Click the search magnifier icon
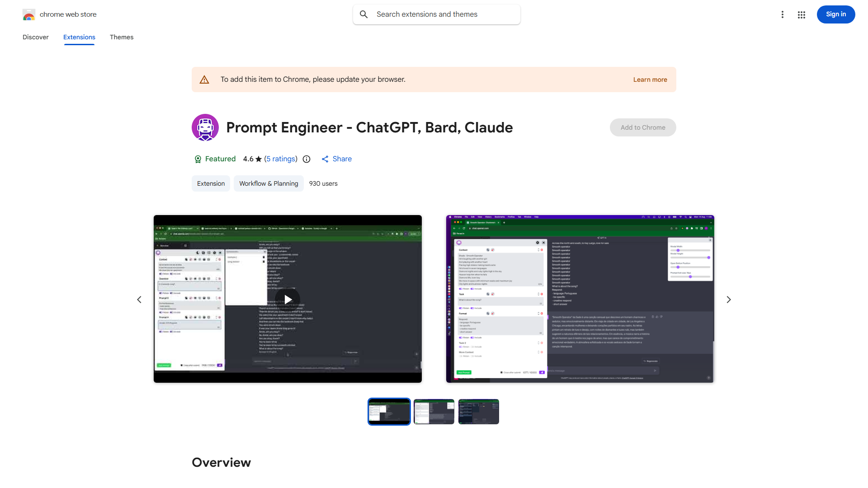 pyautogui.click(x=364, y=14)
